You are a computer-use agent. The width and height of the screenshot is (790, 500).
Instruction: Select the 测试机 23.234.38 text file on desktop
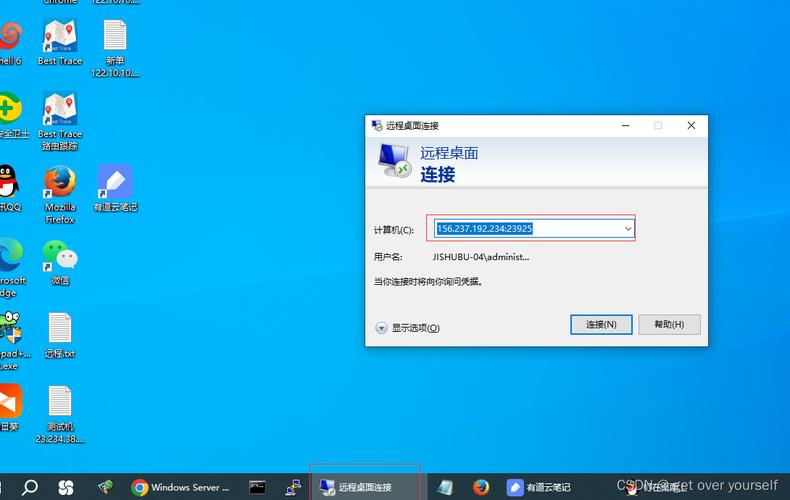60,414
